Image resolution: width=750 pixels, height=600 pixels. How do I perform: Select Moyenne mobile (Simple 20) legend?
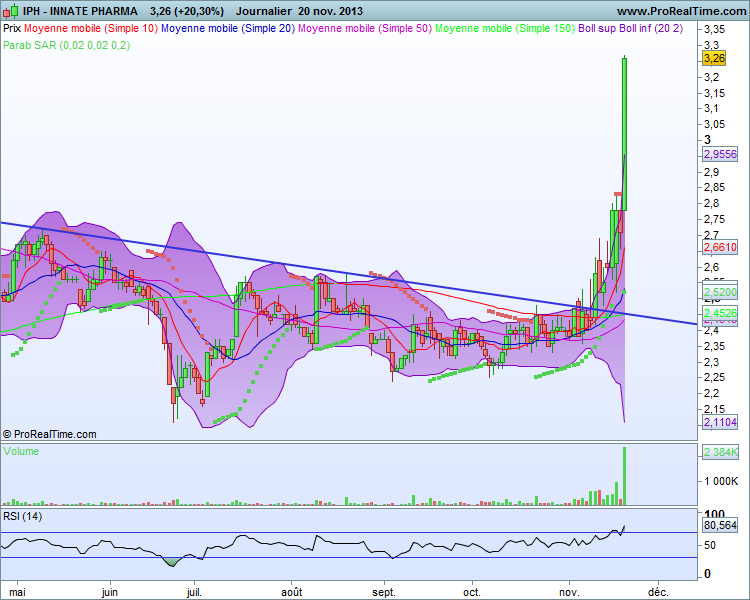tap(228, 28)
